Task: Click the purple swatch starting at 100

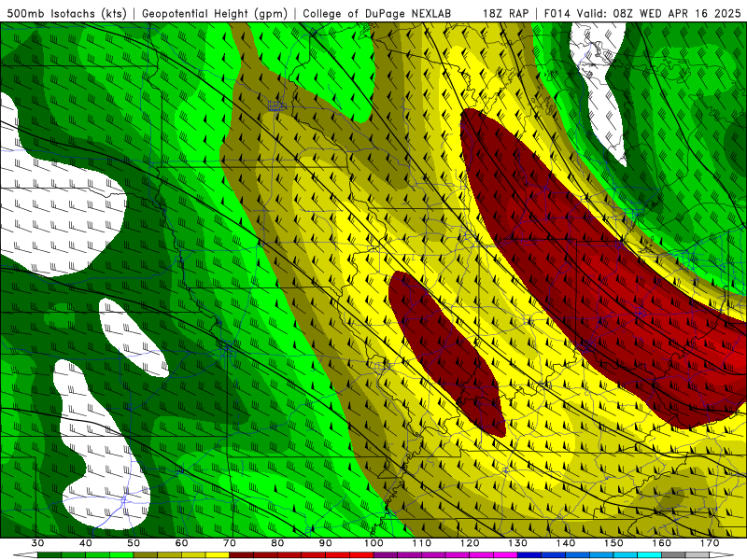Action: (x=386, y=555)
